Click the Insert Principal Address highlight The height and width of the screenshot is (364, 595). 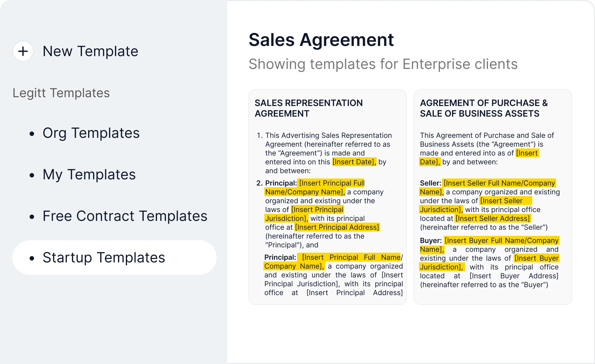[x=337, y=227]
